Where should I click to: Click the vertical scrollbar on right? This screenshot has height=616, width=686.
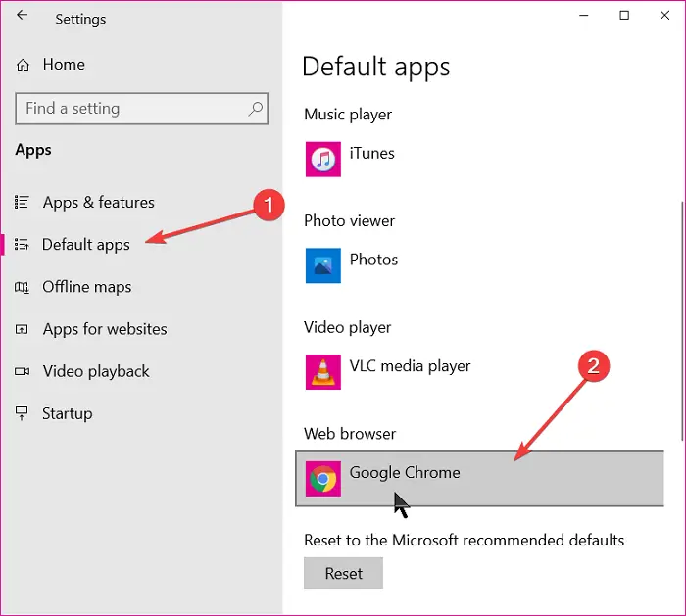(x=682, y=320)
